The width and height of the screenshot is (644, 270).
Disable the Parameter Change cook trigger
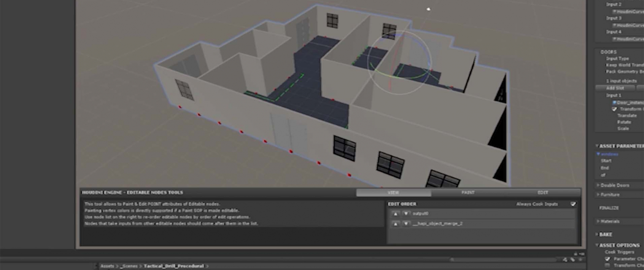[608, 259]
